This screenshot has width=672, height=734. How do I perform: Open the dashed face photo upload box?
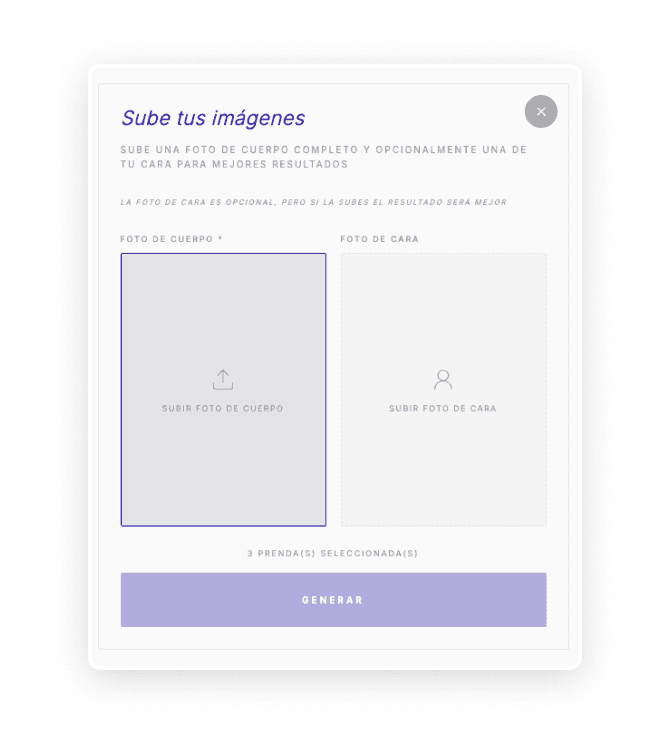coord(443,389)
